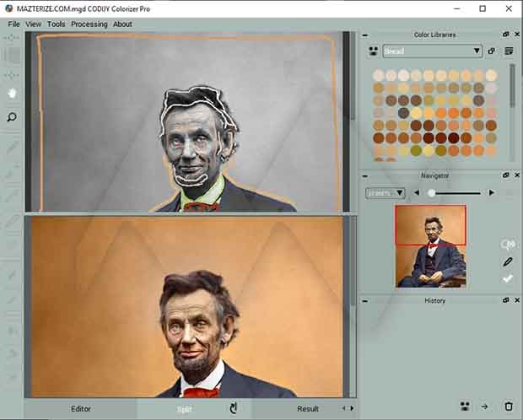Click the Navigator zoom in arrow

491,192
